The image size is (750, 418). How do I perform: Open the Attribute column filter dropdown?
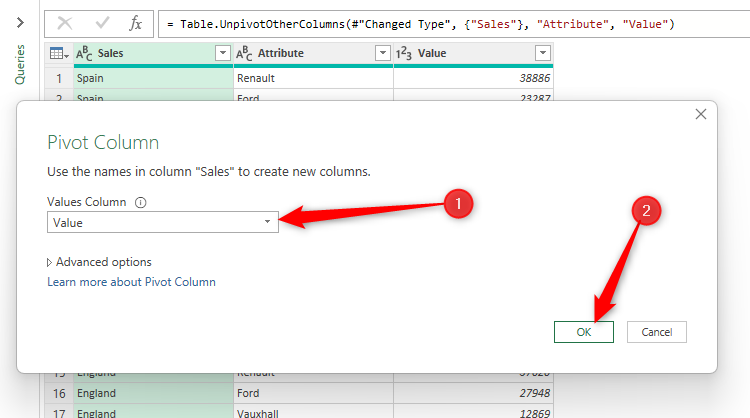pyautogui.click(x=383, y=53)
